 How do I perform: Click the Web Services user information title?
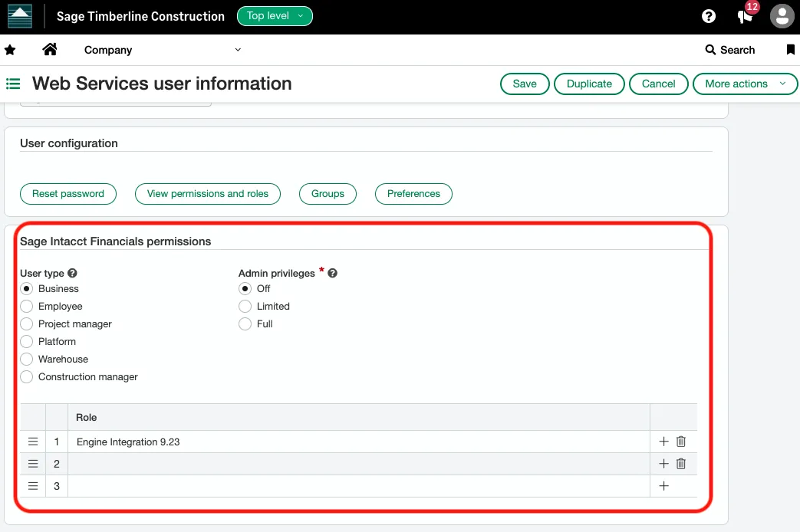tap(162, 84)
